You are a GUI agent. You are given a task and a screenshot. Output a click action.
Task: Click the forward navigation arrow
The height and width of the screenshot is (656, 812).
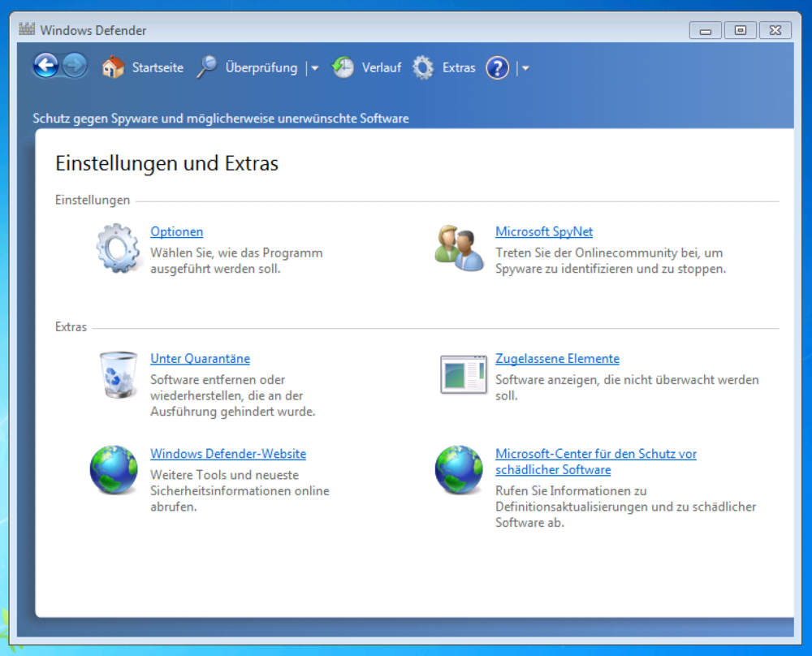73,65
